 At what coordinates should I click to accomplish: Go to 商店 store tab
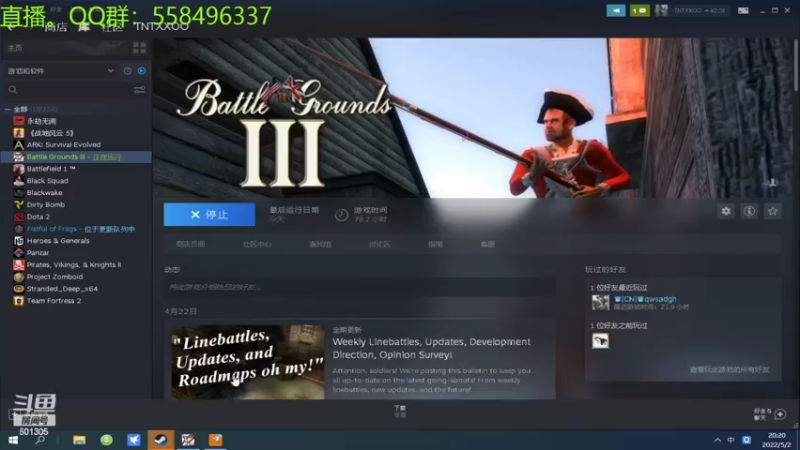coord(56,27)
